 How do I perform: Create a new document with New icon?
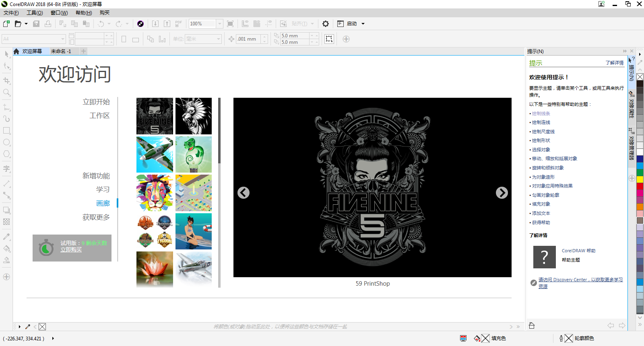tap(6, 24)
